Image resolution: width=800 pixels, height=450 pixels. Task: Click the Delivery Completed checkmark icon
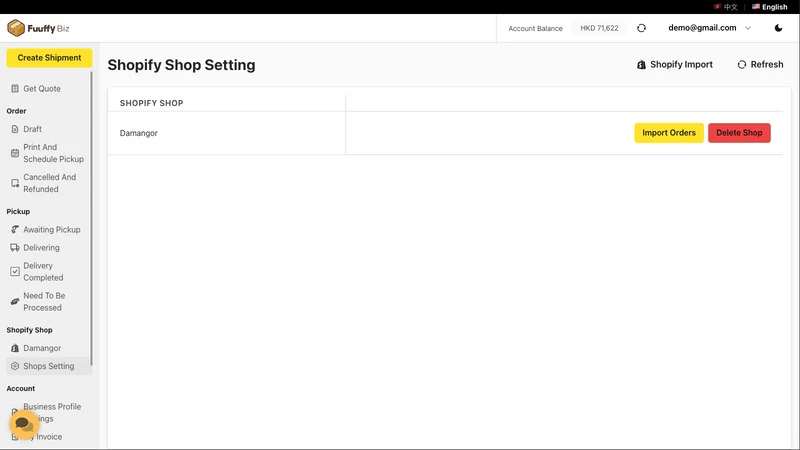tap(15, 271)
